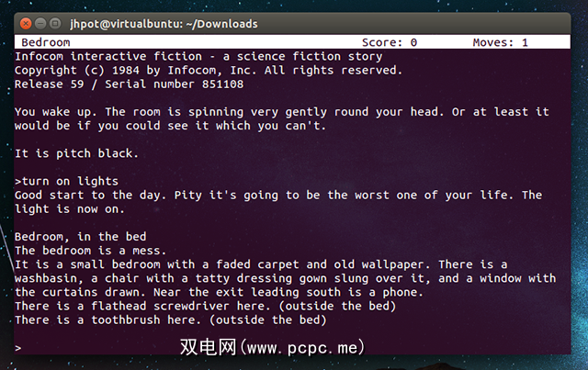Image resolution: width=588 pixels, height=370 pixels.
Task: Click the Moves: 1 status entry
Action: click(x=500, y=42)
